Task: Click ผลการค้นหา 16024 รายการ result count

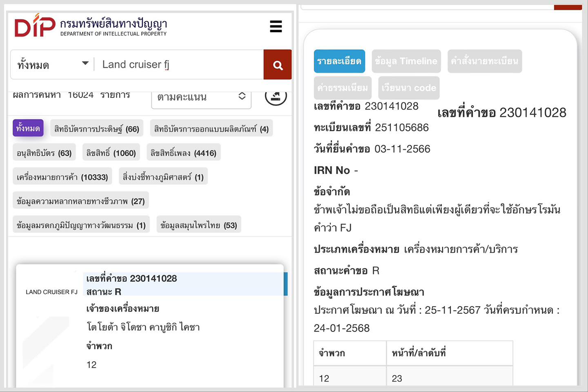Action: coord(71,95)
